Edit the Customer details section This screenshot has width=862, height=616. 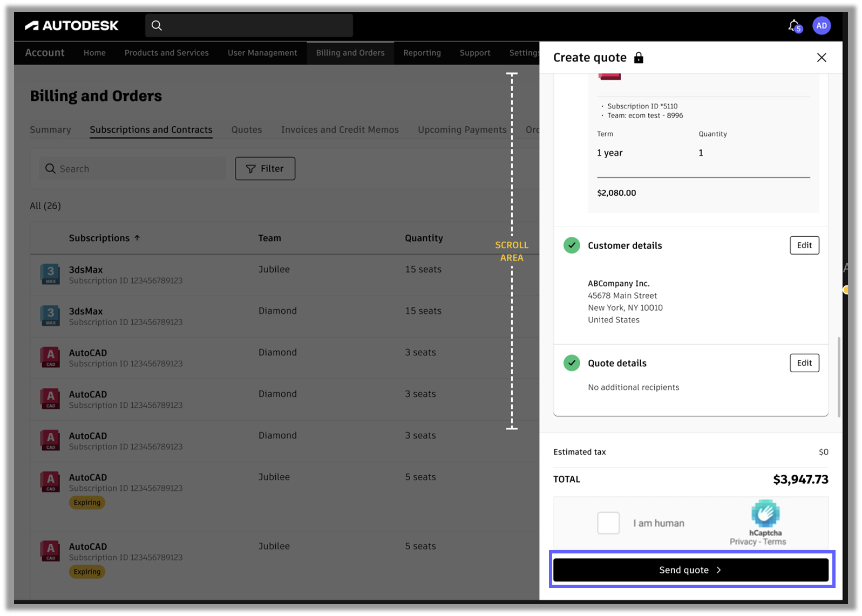[804, 245]
